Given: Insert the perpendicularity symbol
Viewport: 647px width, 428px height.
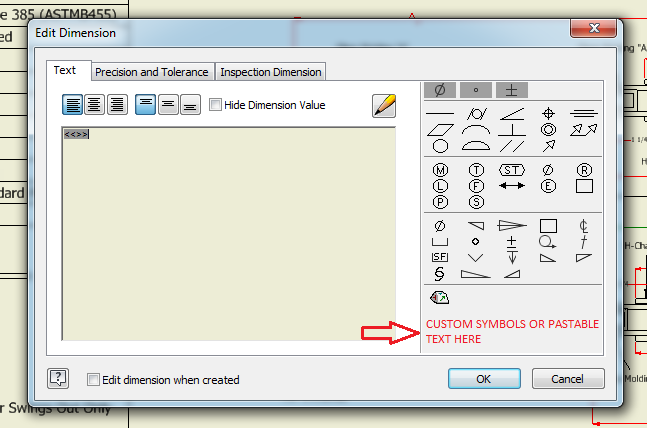Looking at the screenshot, I should pyautogui.click(x=512, y=130).
